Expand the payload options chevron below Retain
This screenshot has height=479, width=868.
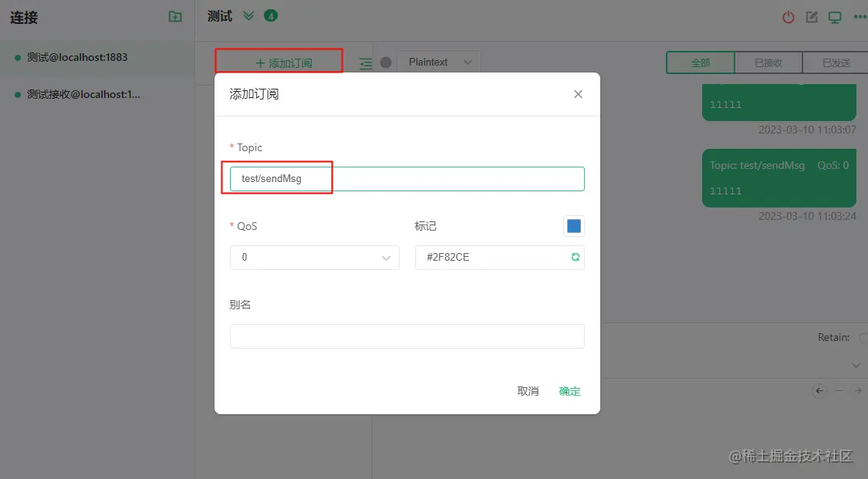tap(856, 366)
